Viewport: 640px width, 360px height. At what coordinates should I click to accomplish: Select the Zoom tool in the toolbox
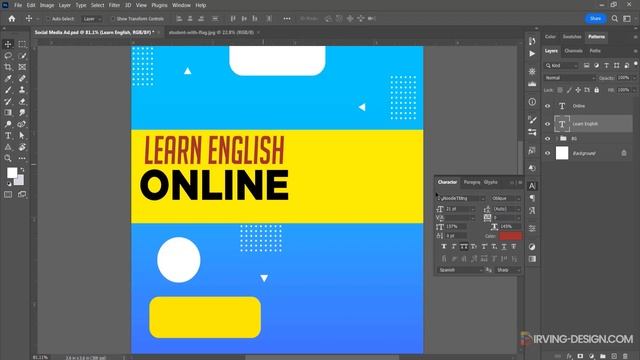(x=8, y=158)
